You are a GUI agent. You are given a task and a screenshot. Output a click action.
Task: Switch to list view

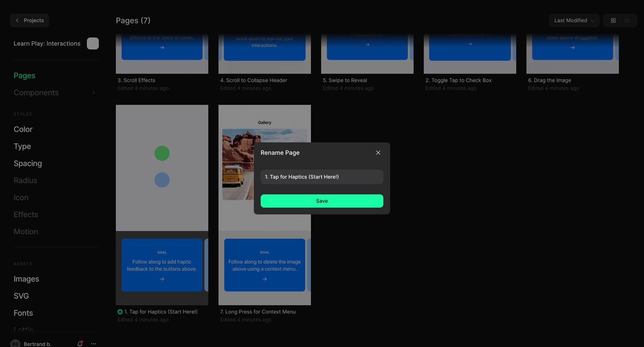(x=627, y=20)
